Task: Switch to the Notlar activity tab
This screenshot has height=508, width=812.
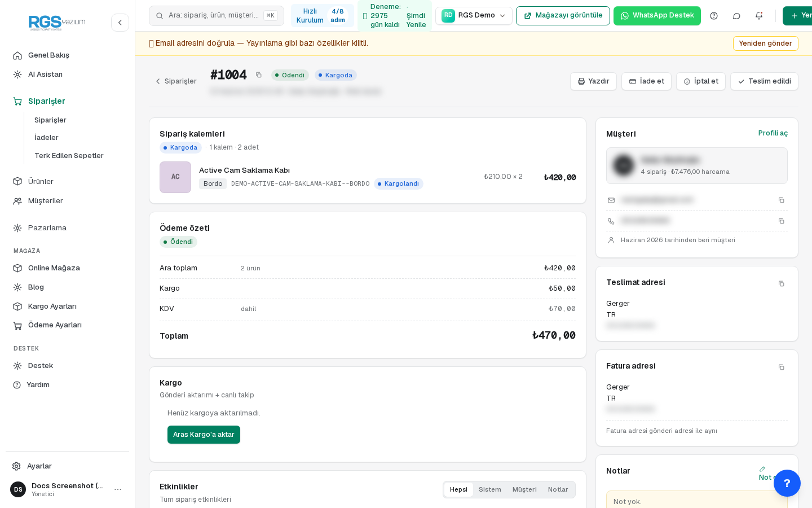Action: 558,489
